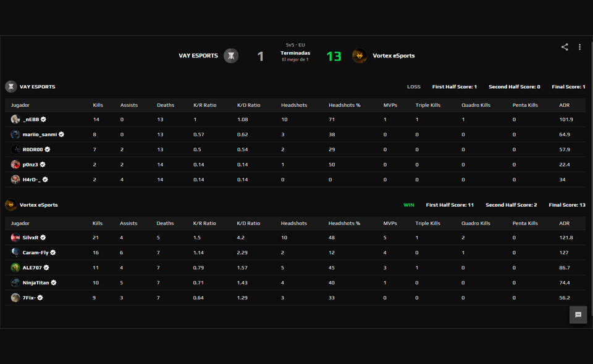The width and height of the screenshot is (593, 364).
Task: Click Vortex eSports heading above second table
Action: click(38, 205)
